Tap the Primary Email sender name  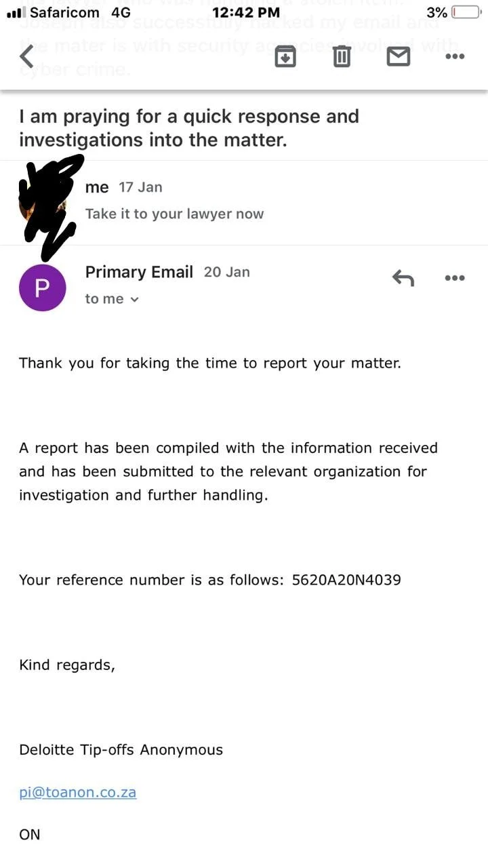point(139,272)
